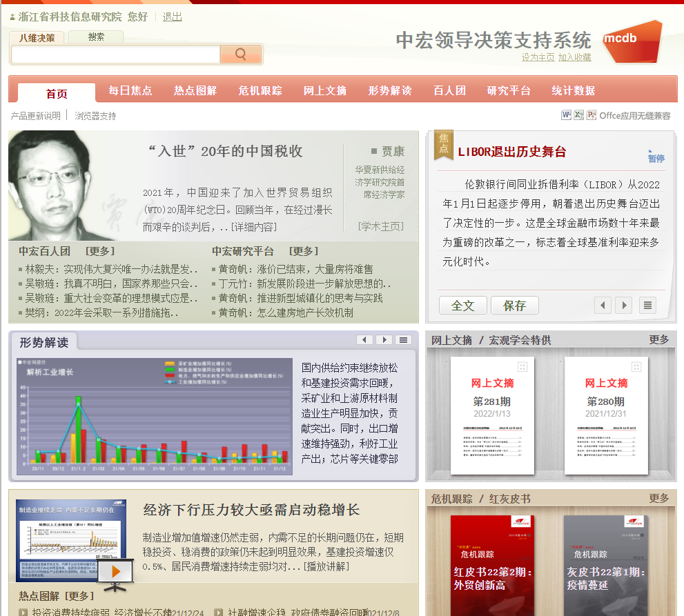684x616 pixels.
Task: Click the PowerPoint icon in Office compatibility
Action: coord(591,115)
